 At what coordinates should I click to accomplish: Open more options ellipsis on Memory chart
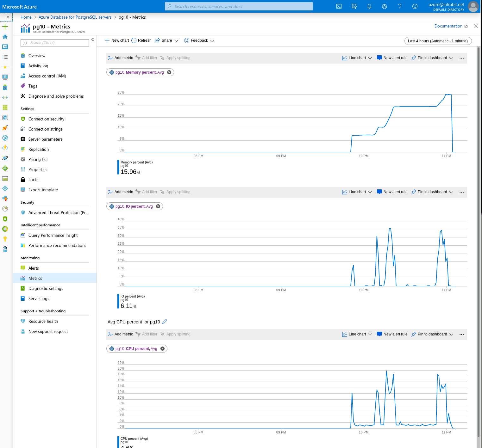[x=461, y=58]
